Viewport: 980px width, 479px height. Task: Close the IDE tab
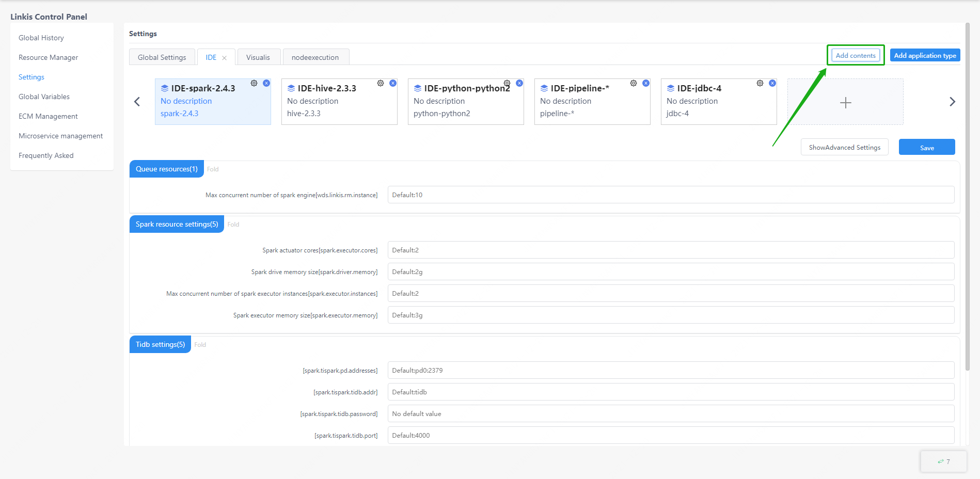pyautogui.click(x=224, y=58)
